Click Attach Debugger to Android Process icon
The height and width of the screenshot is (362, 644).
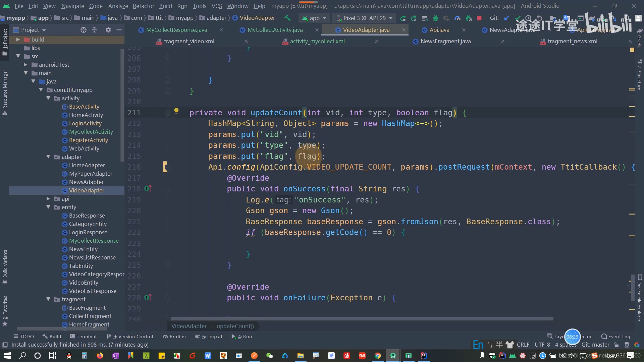click(x=469, y=18)
